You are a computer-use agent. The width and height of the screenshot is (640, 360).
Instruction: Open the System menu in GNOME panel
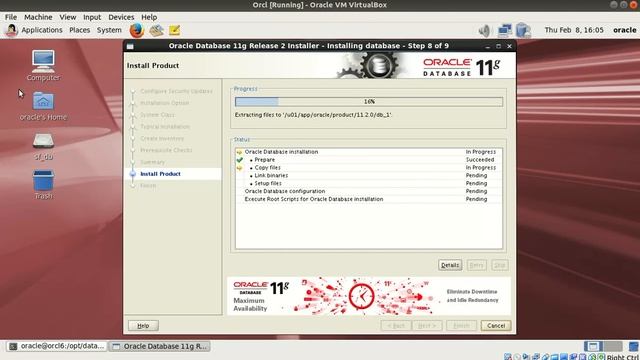click(109, 30)
